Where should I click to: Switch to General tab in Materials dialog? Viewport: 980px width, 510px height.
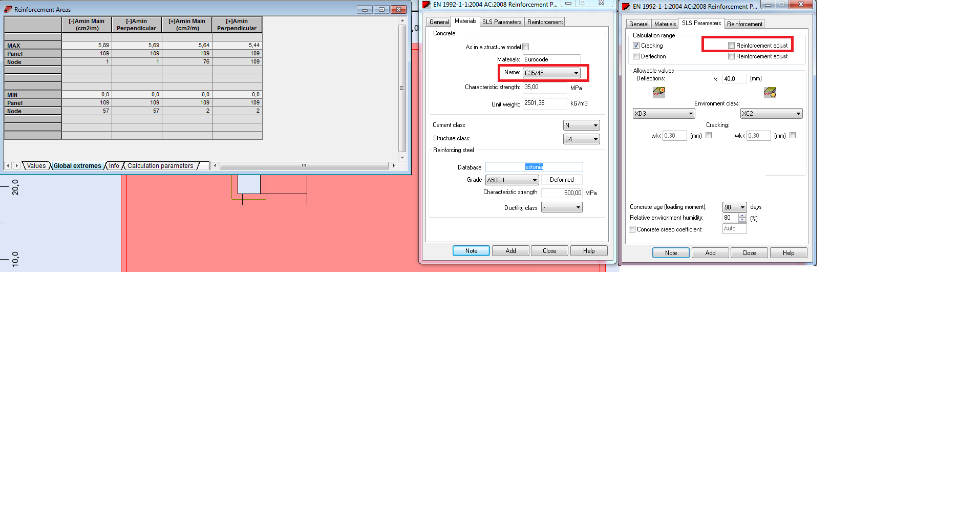[x=439, y=22]
